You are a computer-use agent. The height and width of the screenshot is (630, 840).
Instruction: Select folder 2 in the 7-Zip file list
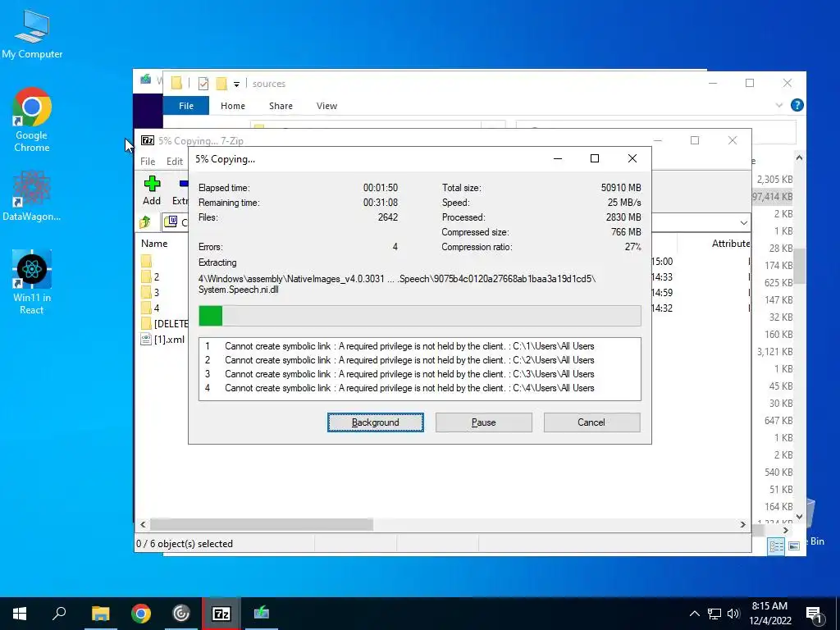[150, 277]
